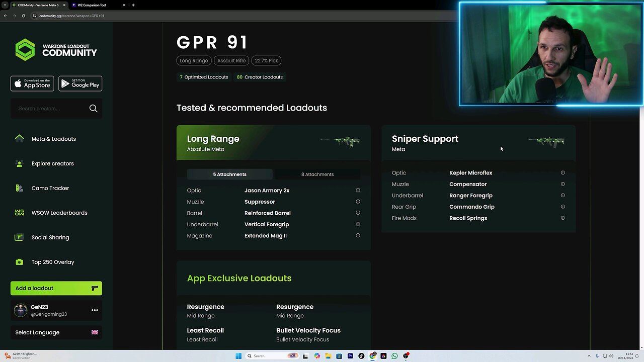Click the creator search magnifier icon
The image size is (644, 362).
coord(93,109)
